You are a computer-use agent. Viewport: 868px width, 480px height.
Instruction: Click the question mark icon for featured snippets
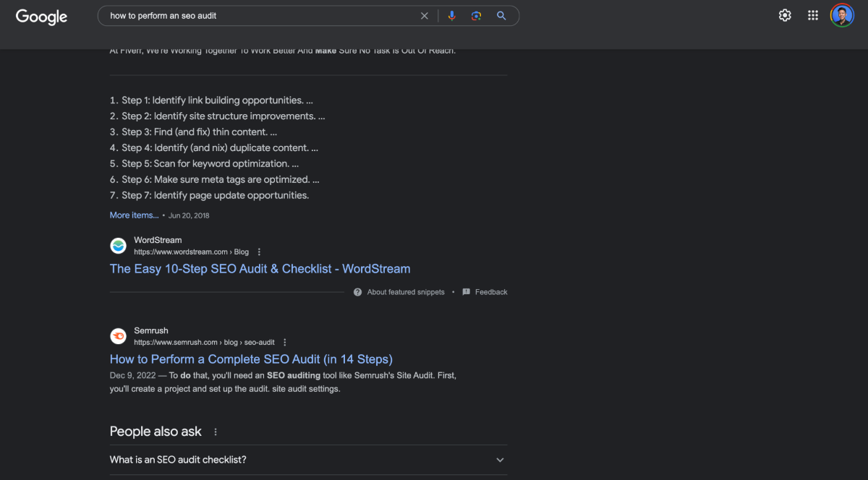pyautogui.click(x=358, y=292)
